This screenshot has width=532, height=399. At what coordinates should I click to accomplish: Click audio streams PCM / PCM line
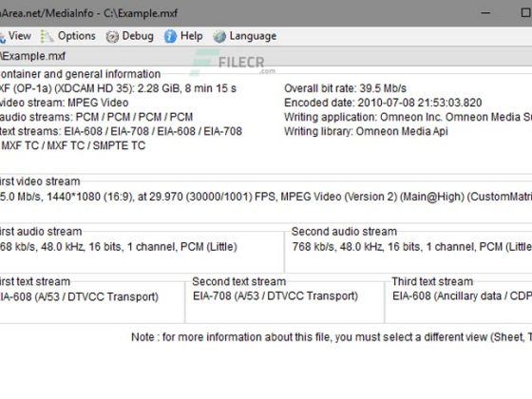coord(96,117)
